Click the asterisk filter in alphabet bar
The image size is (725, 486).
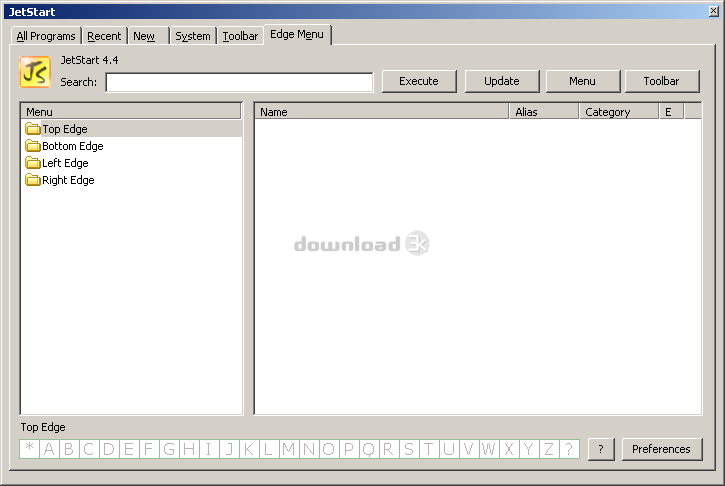(x=30, y=449)
